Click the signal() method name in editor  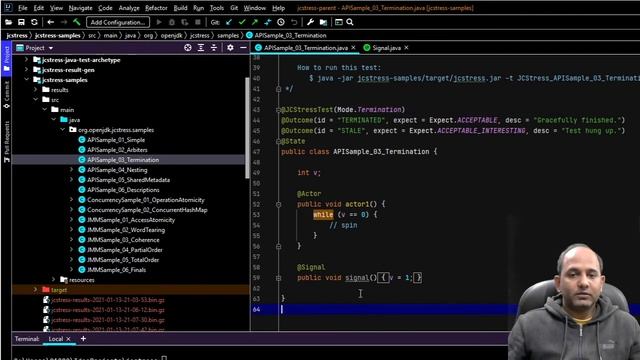click(x=357, y=278)
